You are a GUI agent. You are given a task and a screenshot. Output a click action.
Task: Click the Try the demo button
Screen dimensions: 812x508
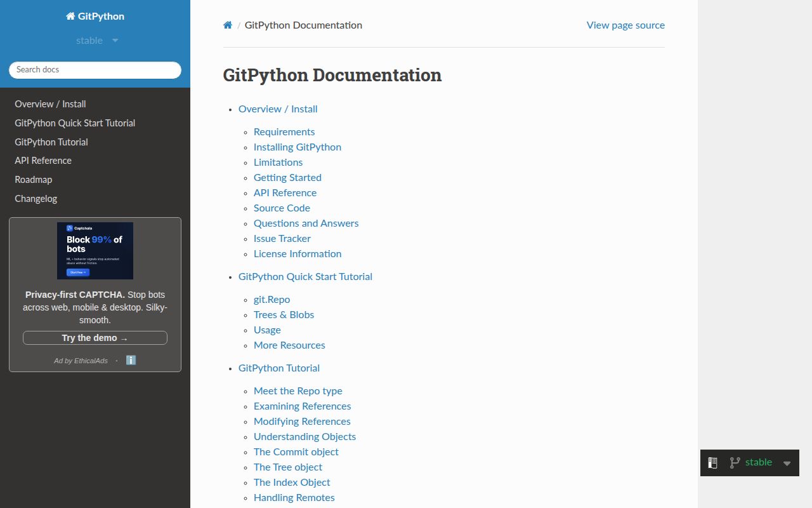(95, 338)
